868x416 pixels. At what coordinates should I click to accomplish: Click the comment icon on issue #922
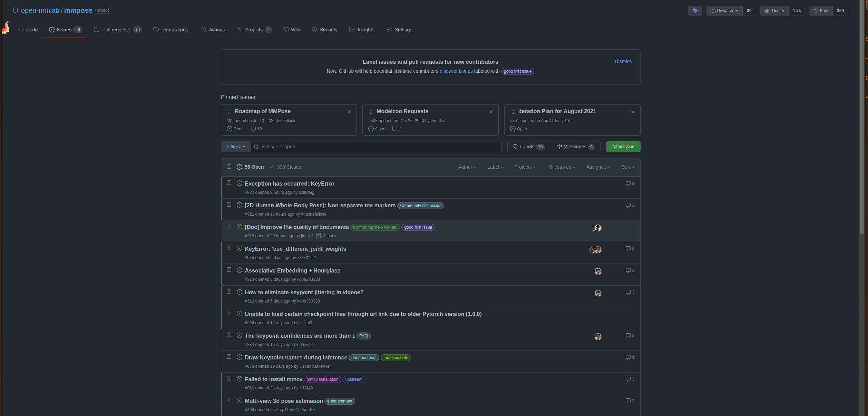coord(628,183)
